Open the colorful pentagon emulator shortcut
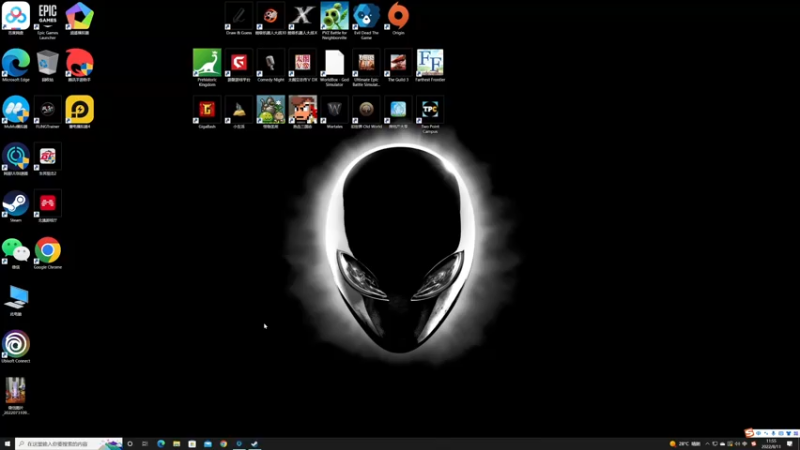Image resolution: width=800 pixels, height=450 pixels. coord(79,18)
